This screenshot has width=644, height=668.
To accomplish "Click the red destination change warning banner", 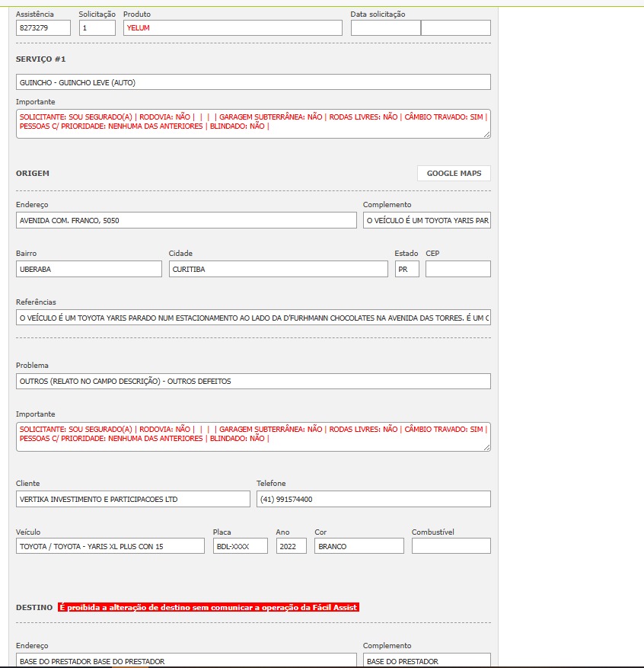I will tap(209, 608).
